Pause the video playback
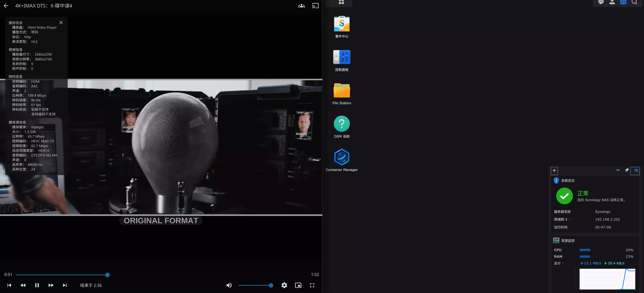The height and width of the screenshot is (293, 644). point(37,285)
